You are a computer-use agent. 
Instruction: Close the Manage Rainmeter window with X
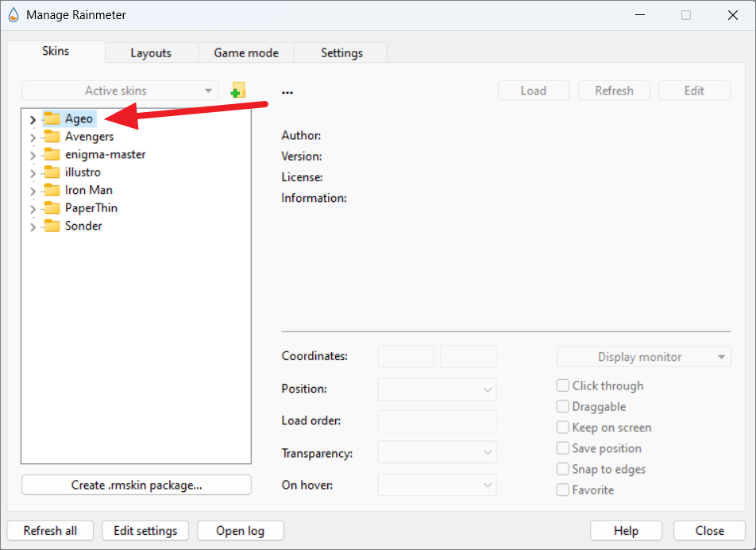(733, 15)
